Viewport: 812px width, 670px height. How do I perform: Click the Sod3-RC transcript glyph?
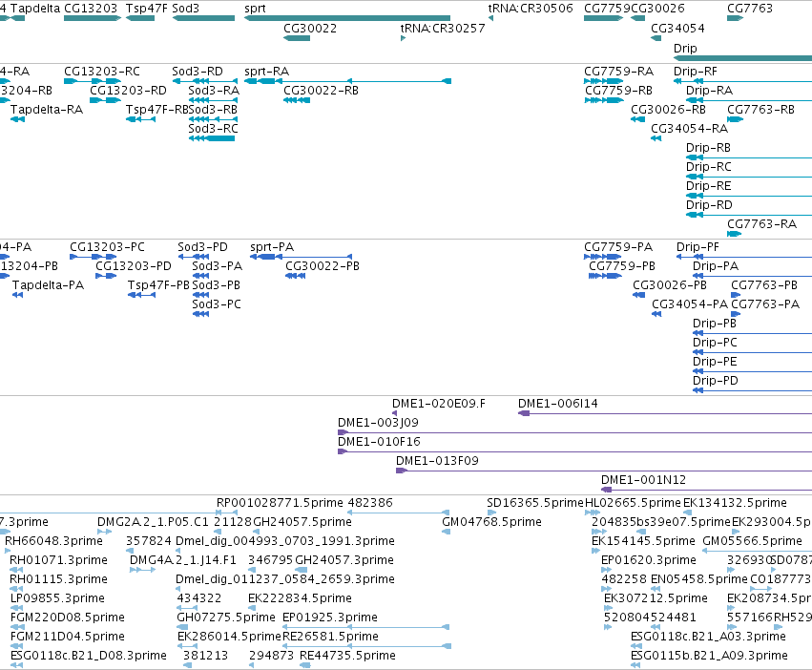[x=212, y=138]
